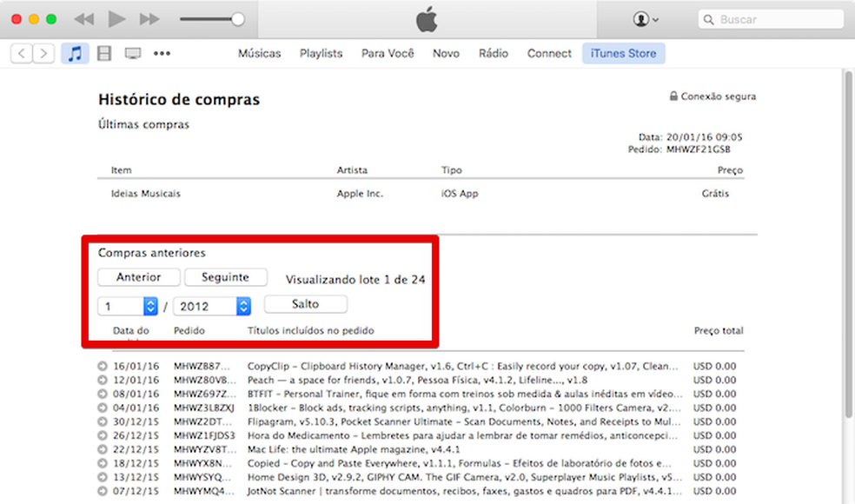Click the TV shows icon next to the film icon
The width and height of the screenshot is (855, 504).
tap(132, 53)
